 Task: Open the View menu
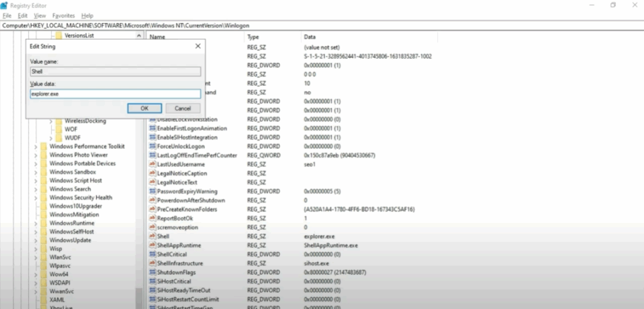point(40,16)
